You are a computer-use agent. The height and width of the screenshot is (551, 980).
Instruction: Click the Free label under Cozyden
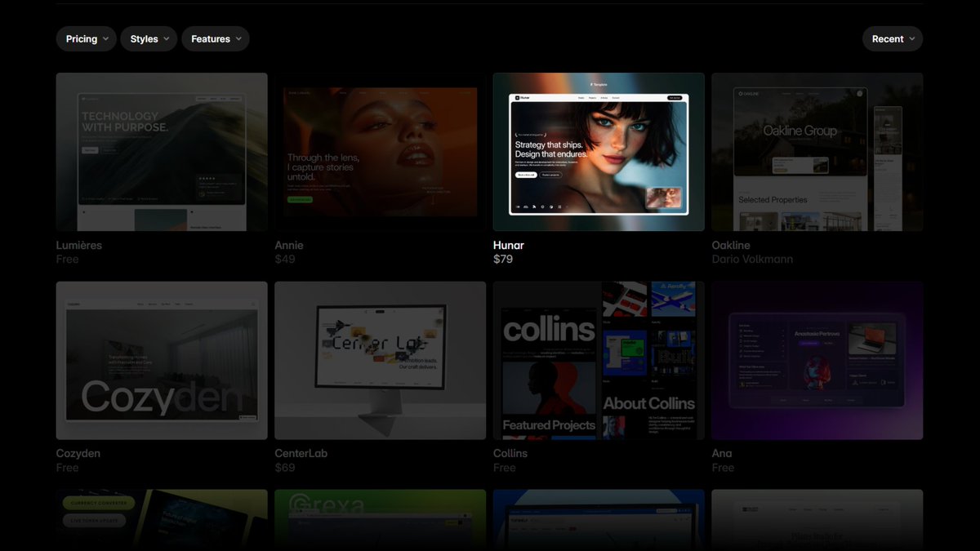[x=68, y=468]
